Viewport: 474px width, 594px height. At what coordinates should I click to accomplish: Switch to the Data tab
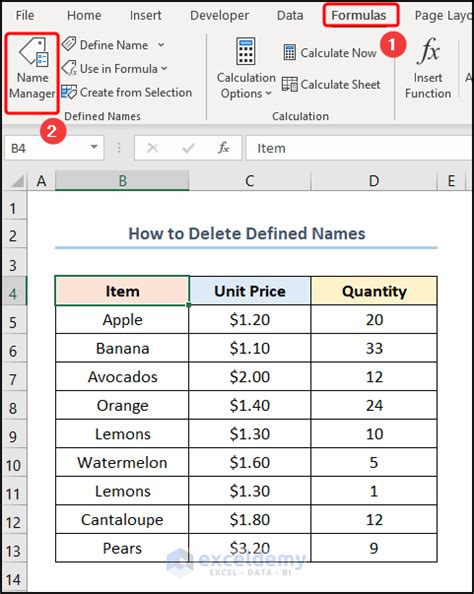point(290,16)
